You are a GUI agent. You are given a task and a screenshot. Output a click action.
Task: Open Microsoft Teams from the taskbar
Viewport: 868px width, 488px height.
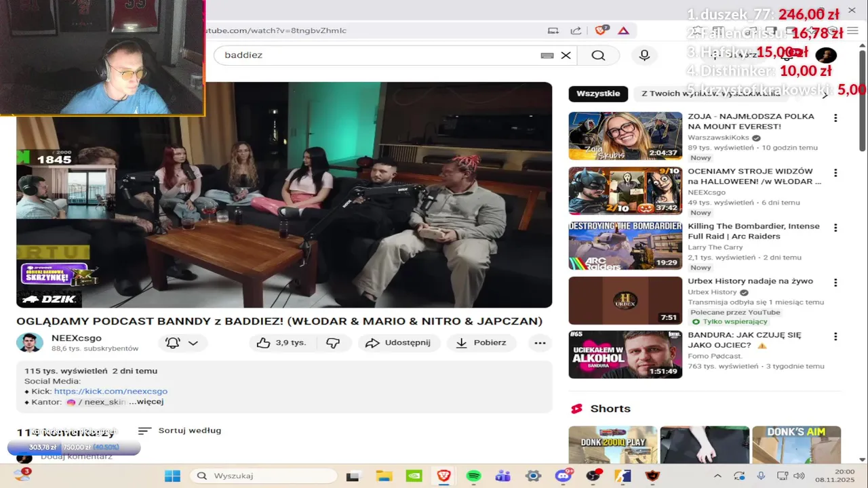pos(503,476)
